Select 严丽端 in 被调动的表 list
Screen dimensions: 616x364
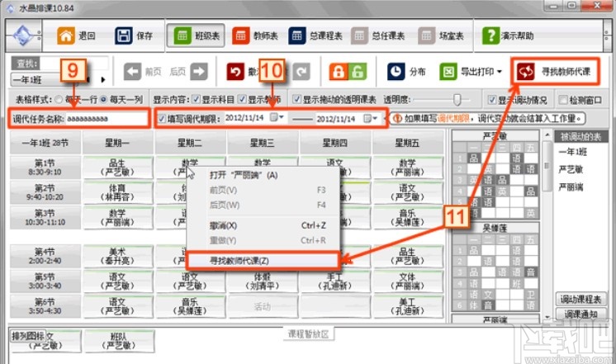point(571,187)
